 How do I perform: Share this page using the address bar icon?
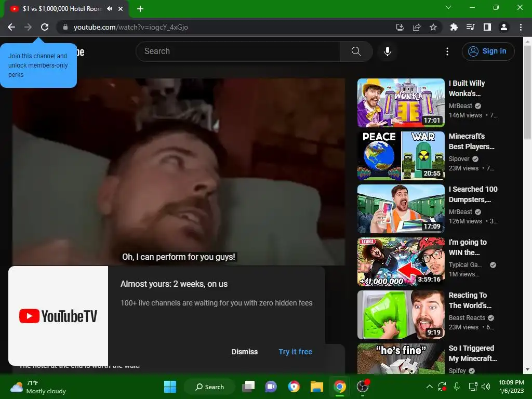pos(417,27)
